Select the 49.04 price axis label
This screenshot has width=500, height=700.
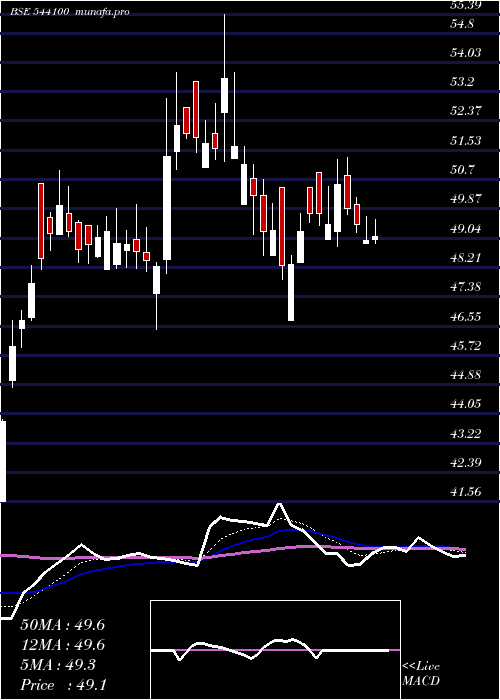(466, 229)
